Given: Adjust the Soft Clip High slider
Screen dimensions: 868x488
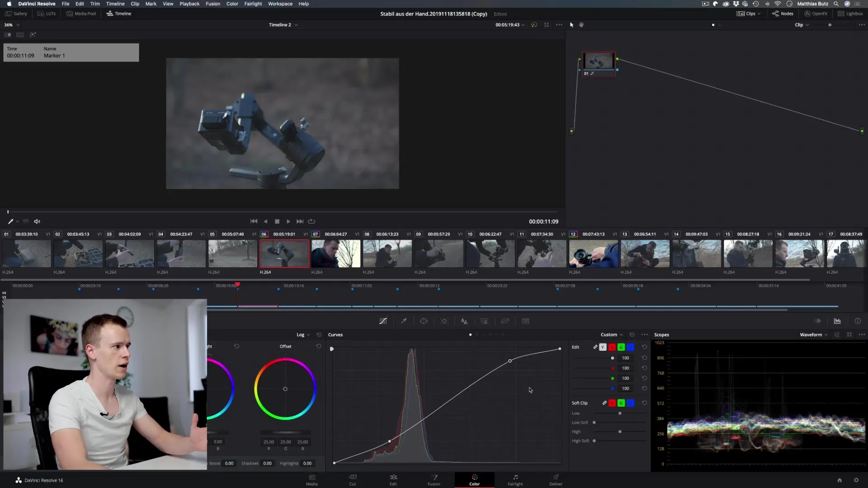Looking at the screenshot, I should pos(620,432).
